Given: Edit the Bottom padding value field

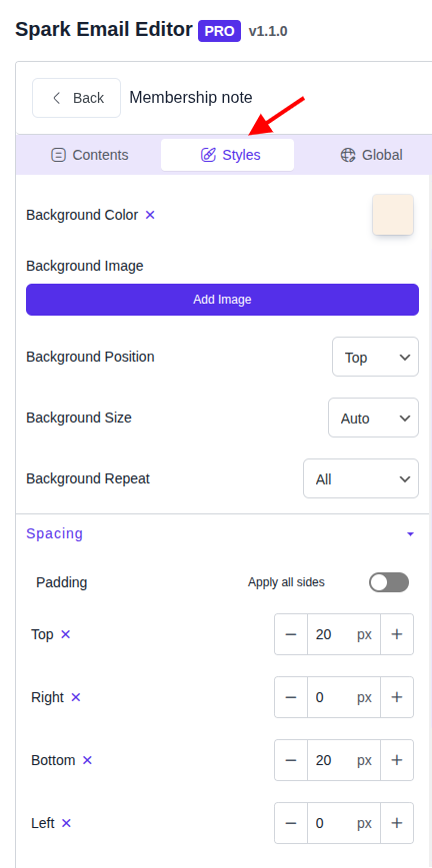Looking at the screenshot, I should coord(344,760).
